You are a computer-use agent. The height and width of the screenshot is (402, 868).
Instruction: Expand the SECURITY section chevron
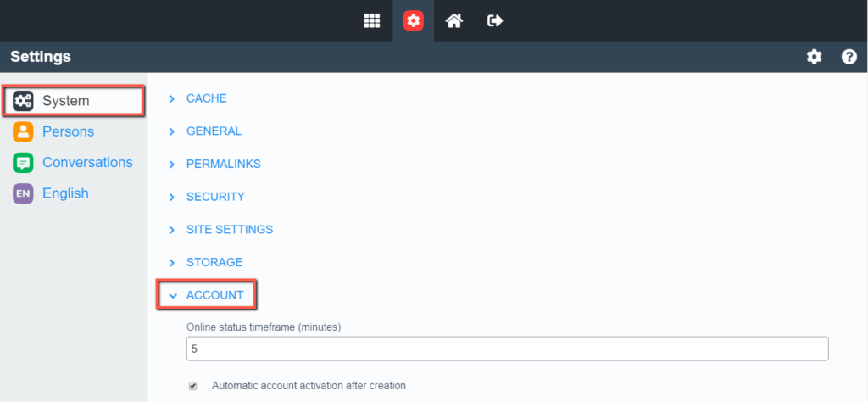click(x=171, y=197)
